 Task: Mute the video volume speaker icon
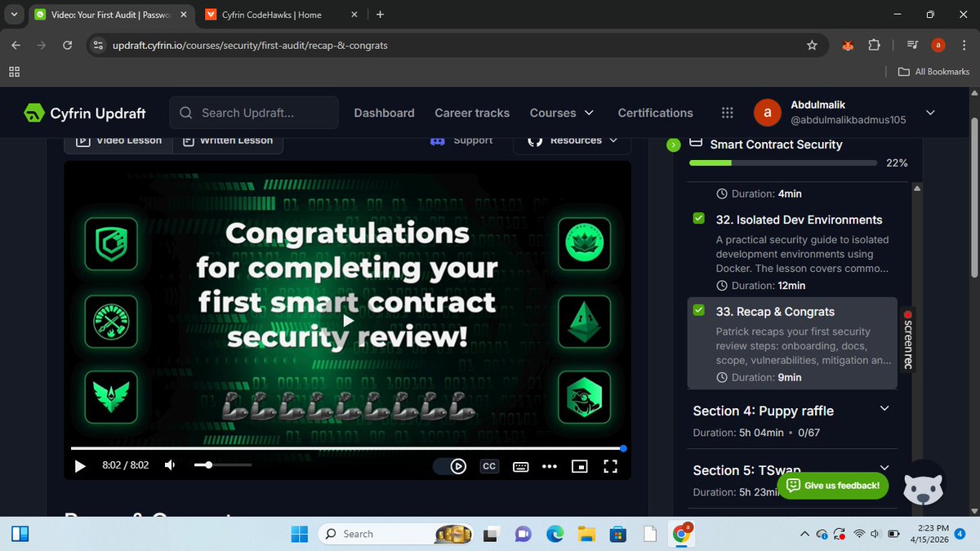[x=170, y=465]
